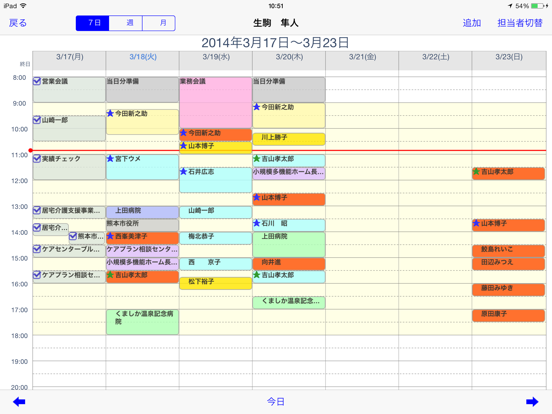Tap the star on 石井広志 appointment
Screen dimensions: 552x414
click(x=183, y=171)
